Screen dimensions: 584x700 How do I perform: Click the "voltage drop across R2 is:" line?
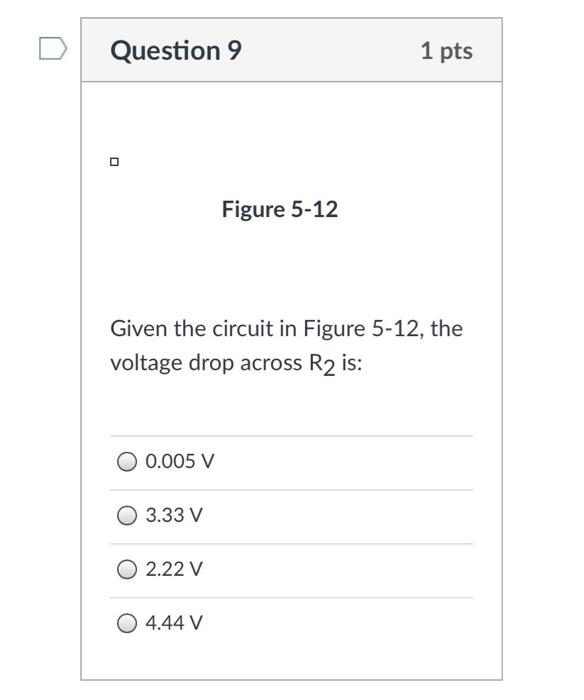pos(236,364)
